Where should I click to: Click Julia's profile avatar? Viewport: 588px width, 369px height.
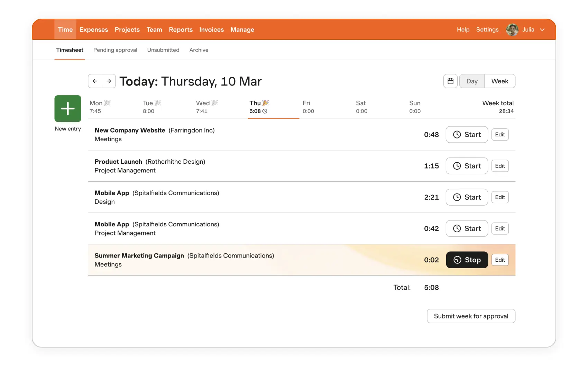(x=512, y=30)
